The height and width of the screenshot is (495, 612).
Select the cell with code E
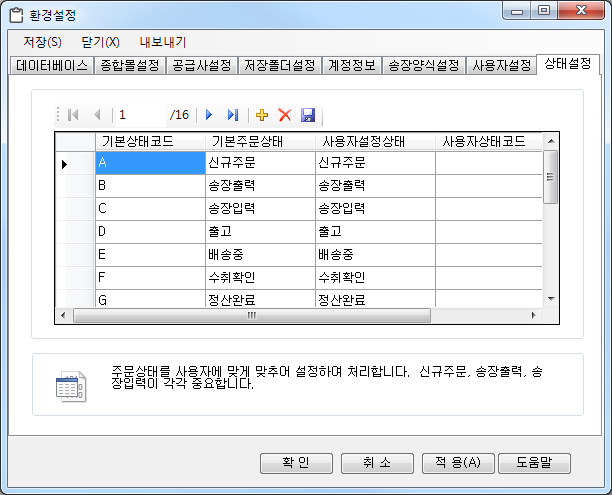point(150,255)
